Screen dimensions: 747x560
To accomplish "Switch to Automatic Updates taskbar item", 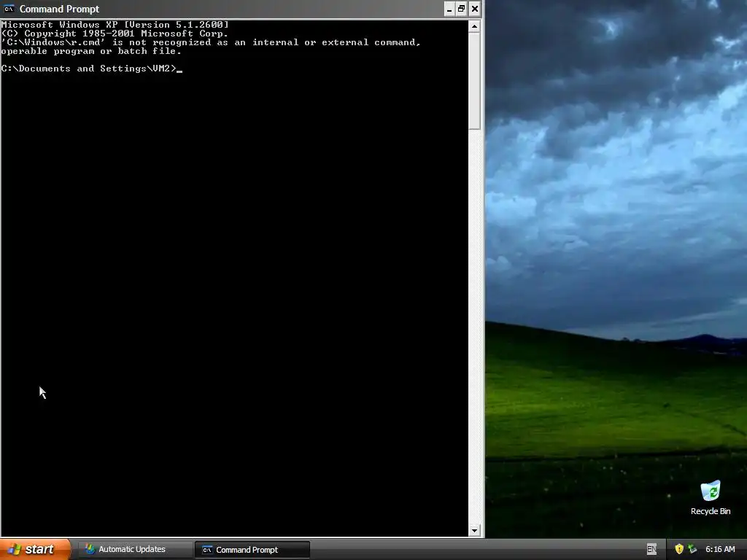I will click(x=133, y=550).
